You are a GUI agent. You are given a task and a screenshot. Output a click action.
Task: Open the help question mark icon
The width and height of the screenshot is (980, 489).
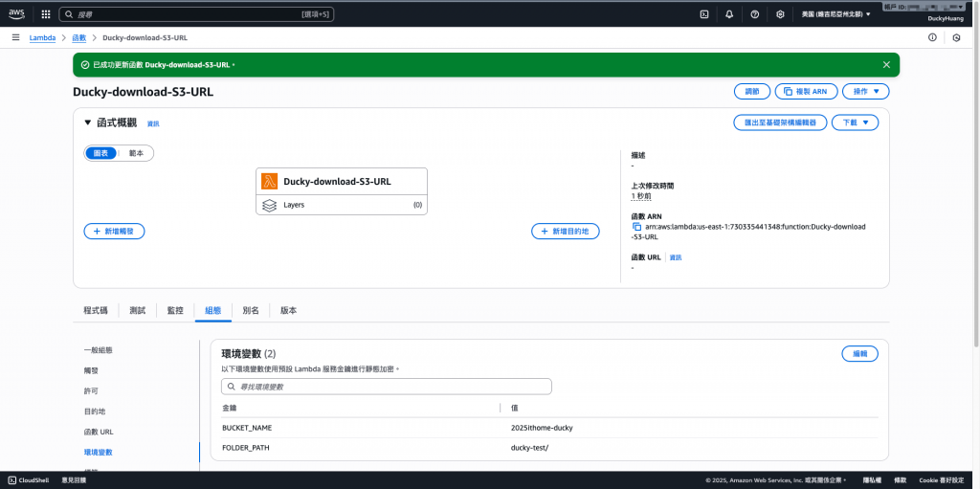pyautogui.click(x=754, y=14)
